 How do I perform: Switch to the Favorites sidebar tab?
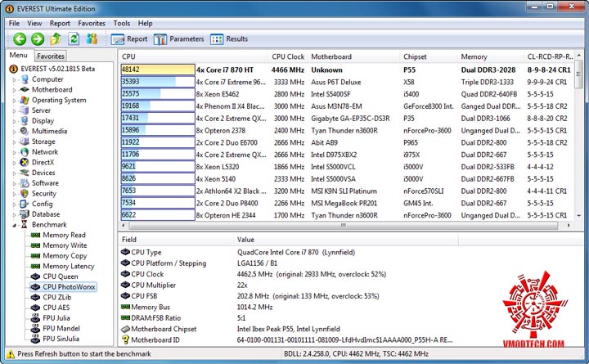[x=51, y=56]
